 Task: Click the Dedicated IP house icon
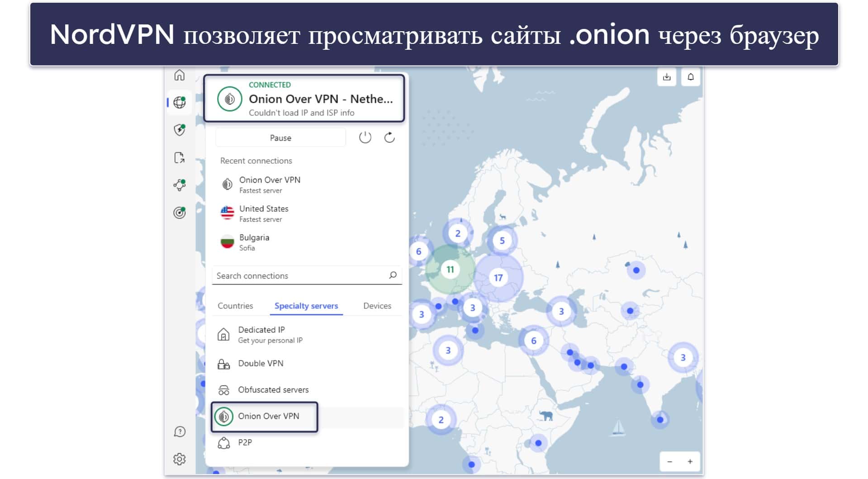pos(223,335)
